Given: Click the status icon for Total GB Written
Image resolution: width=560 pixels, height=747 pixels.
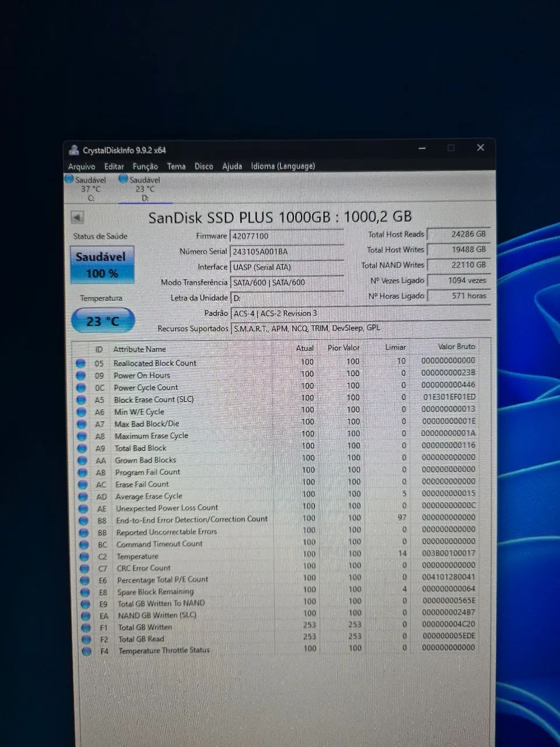Looking at the screenshot, I should click(x=87, y=628).
